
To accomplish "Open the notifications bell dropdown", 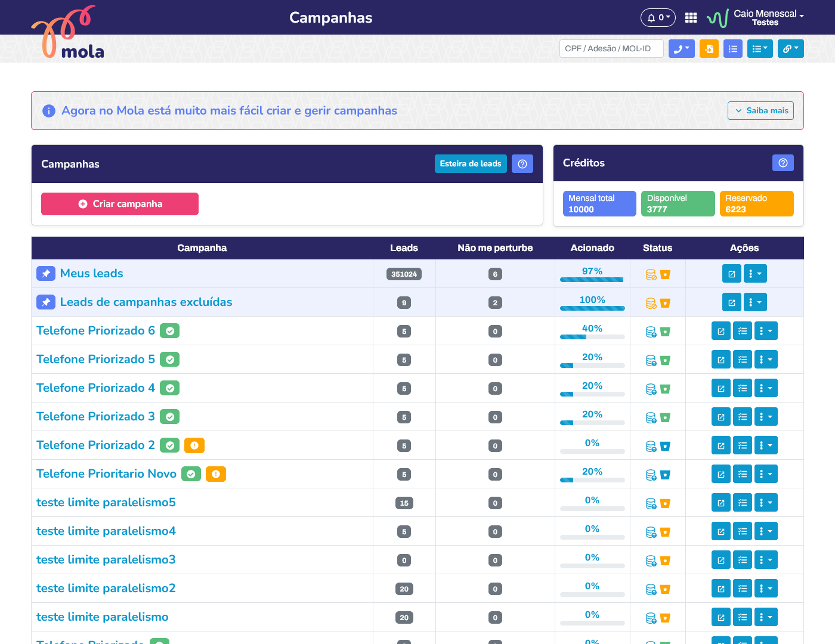I will 658,18.
